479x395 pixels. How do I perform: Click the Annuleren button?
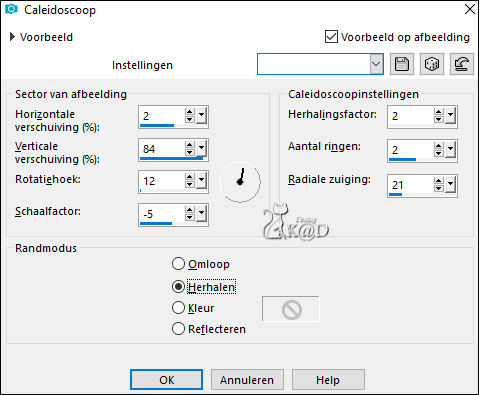(x=247, y=380)
